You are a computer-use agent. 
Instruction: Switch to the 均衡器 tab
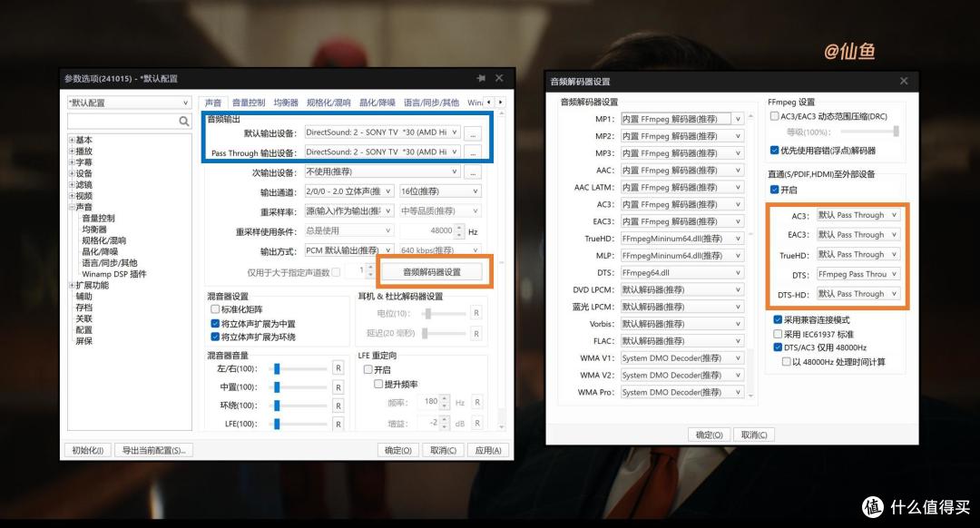(x=286, y=103)
